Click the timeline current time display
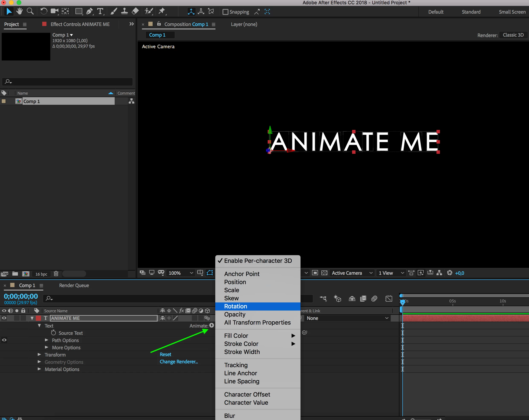Viewport: 529px width, 420px height. [x=21, y=296]
